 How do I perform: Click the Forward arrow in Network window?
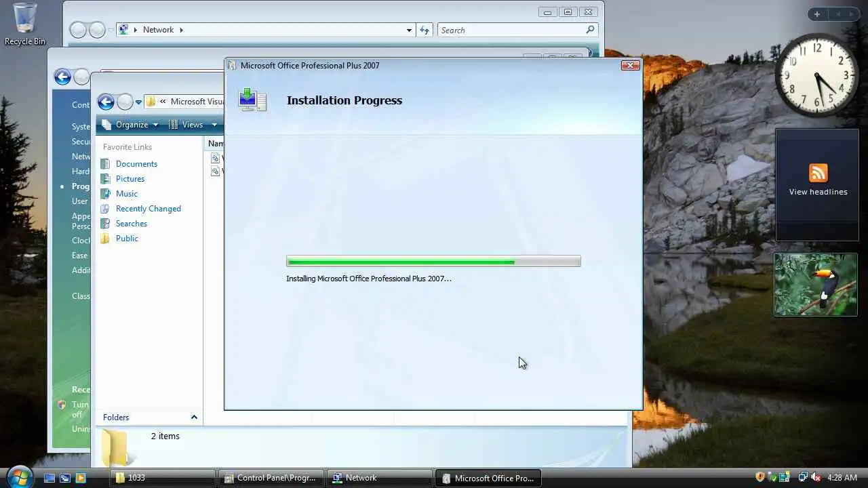98,30
